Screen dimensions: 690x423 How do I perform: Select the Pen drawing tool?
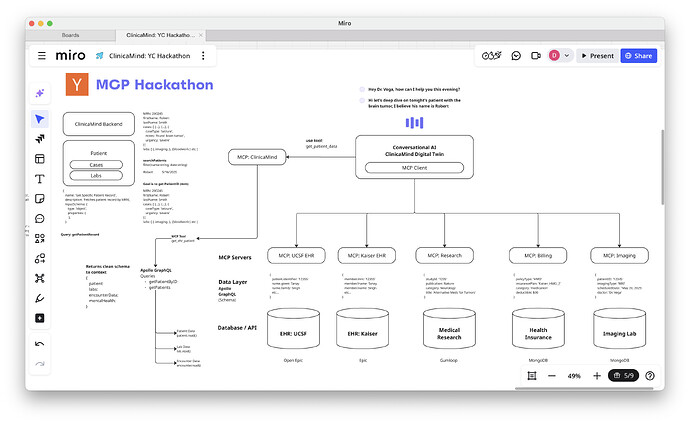[x=40, y=298]
